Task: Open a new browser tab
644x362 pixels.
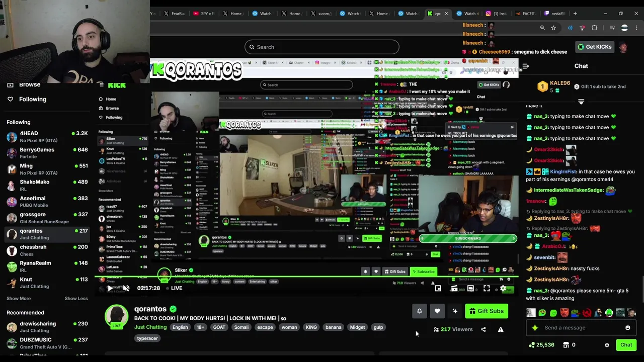Action: point(575,14)
